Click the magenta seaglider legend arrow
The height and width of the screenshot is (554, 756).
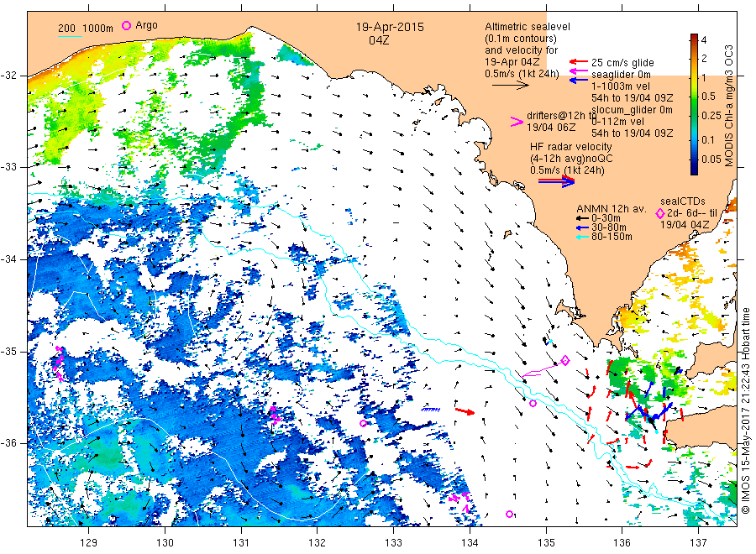click(579, 71)
